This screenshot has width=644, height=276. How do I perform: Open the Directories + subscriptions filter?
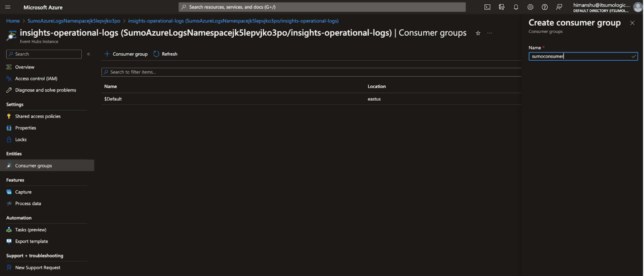pyautogui.click(x=502, y=7)
